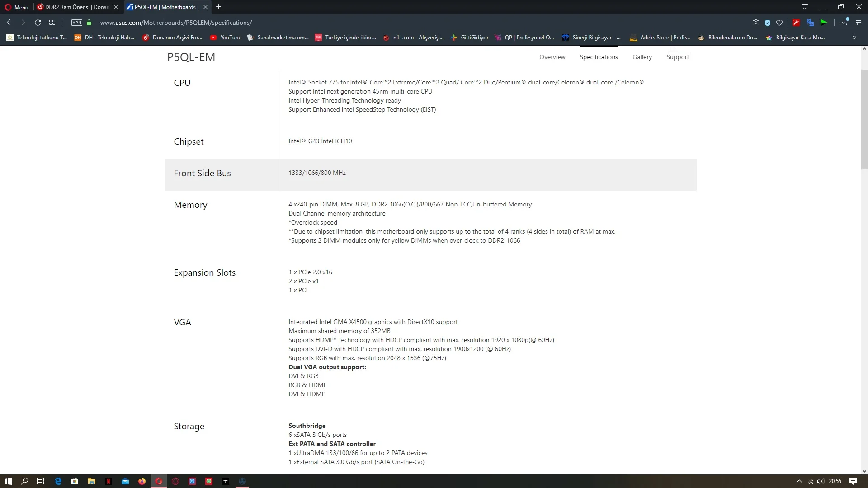Click the Support link
Viewport: 868px width, 488px height.
point(677,57)
